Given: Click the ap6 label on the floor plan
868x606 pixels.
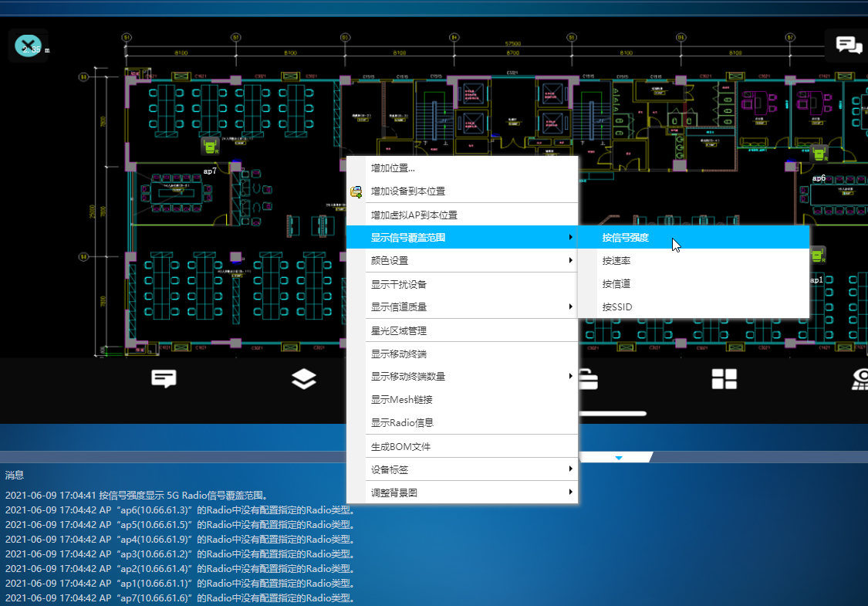Looking at the screenshot, I should (819, 178).
